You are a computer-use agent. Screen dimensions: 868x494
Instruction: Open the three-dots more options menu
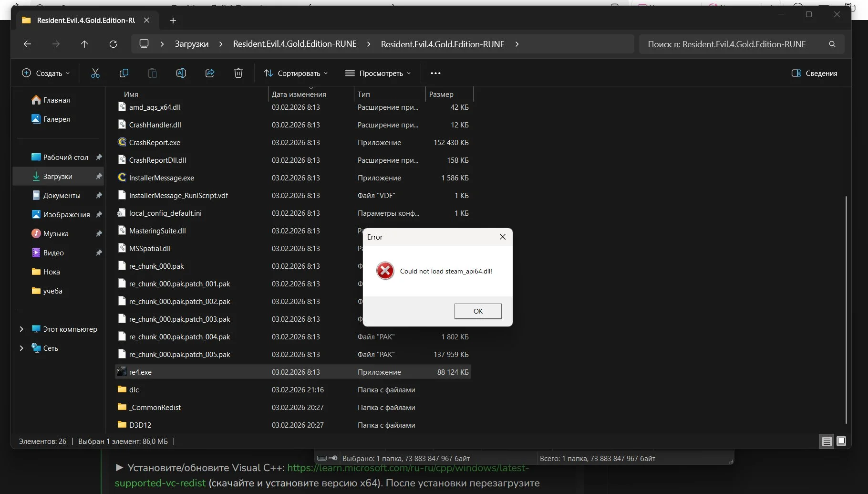(x=435, y=73)
